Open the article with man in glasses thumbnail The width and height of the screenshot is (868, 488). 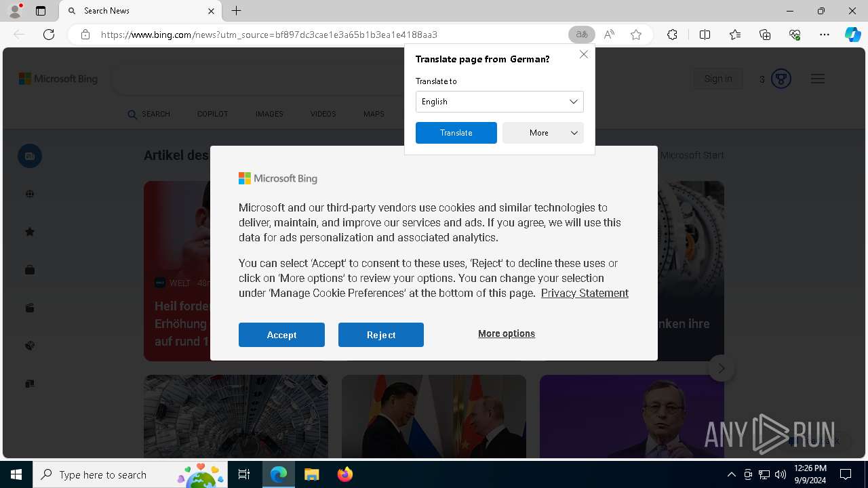[x=632, y=416]
